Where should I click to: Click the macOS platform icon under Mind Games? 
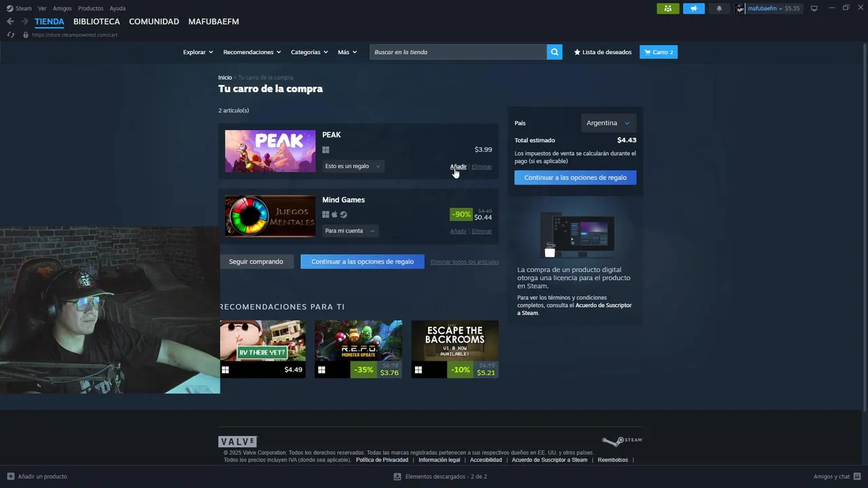(334, 215)
